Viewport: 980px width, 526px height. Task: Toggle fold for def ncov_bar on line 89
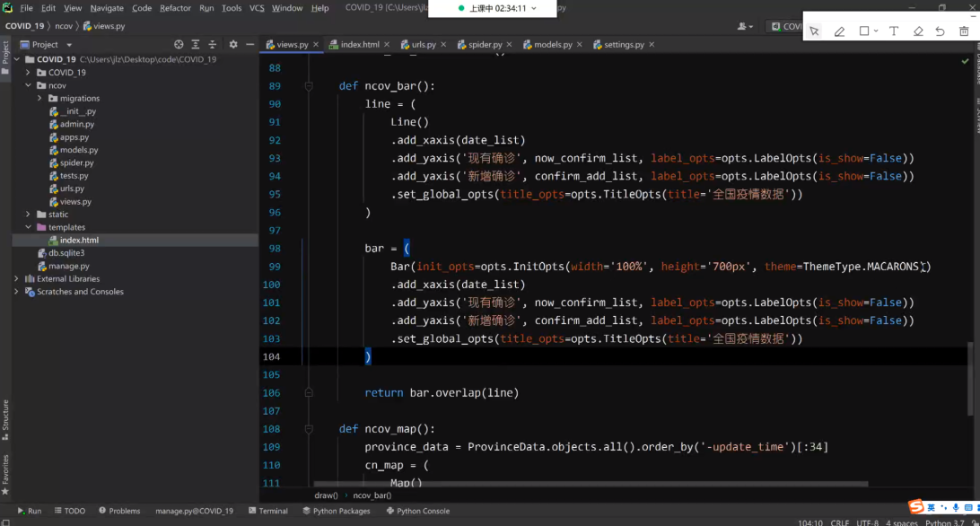[x=309, y=86]
